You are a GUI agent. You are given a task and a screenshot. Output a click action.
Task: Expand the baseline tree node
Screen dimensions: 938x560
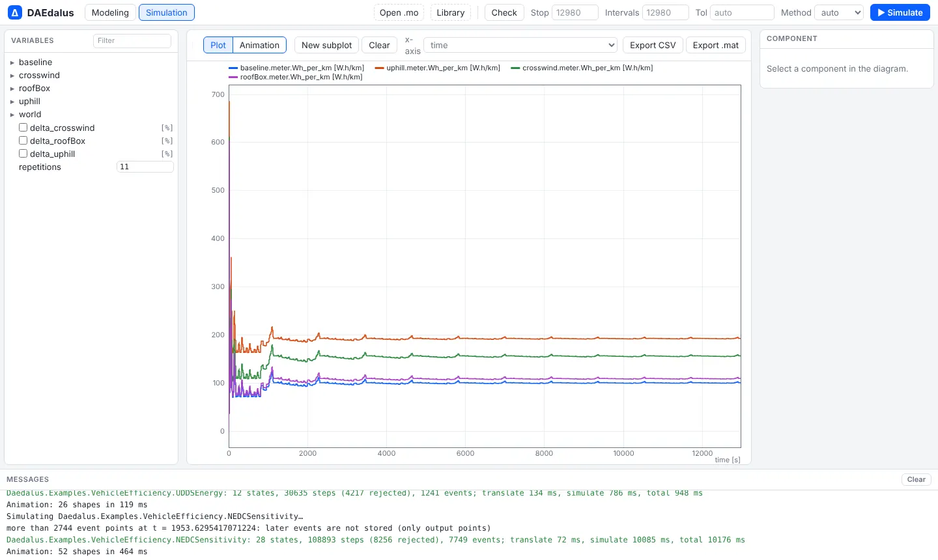(12, 63)
